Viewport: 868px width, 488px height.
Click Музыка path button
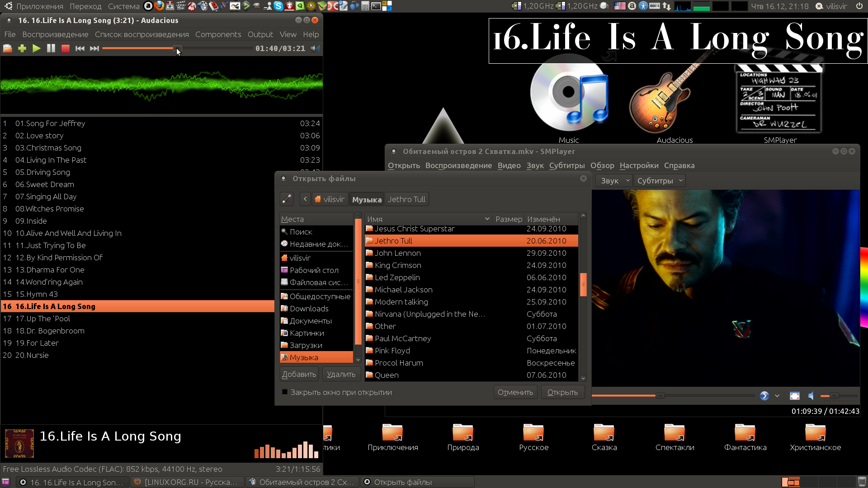367,199
